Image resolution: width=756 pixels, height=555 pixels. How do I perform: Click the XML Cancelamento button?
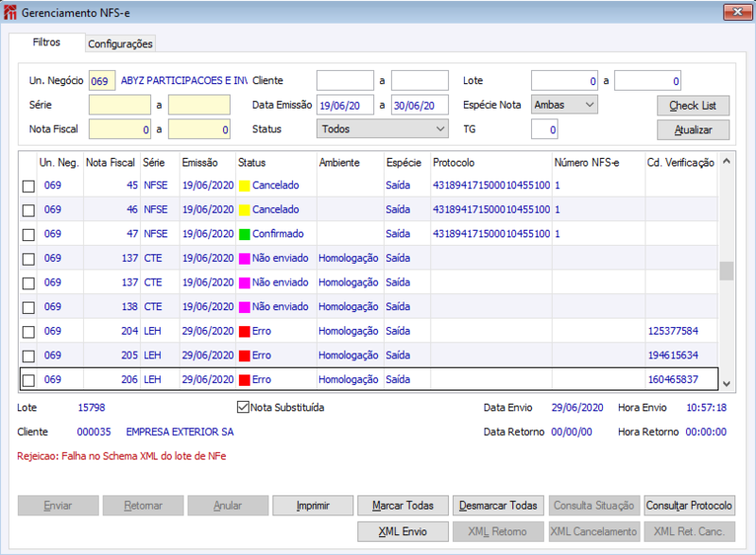click(x=594, y=531)
